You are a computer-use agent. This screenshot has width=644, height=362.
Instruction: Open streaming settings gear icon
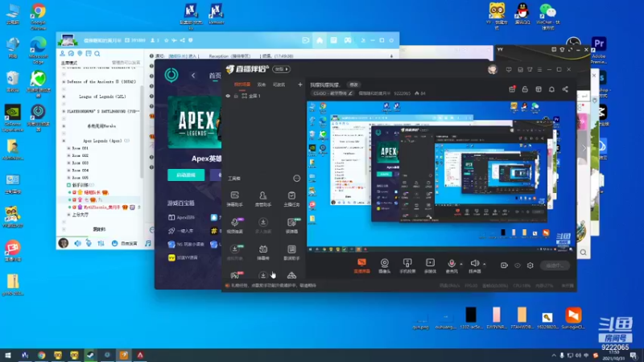pos(530,265)
